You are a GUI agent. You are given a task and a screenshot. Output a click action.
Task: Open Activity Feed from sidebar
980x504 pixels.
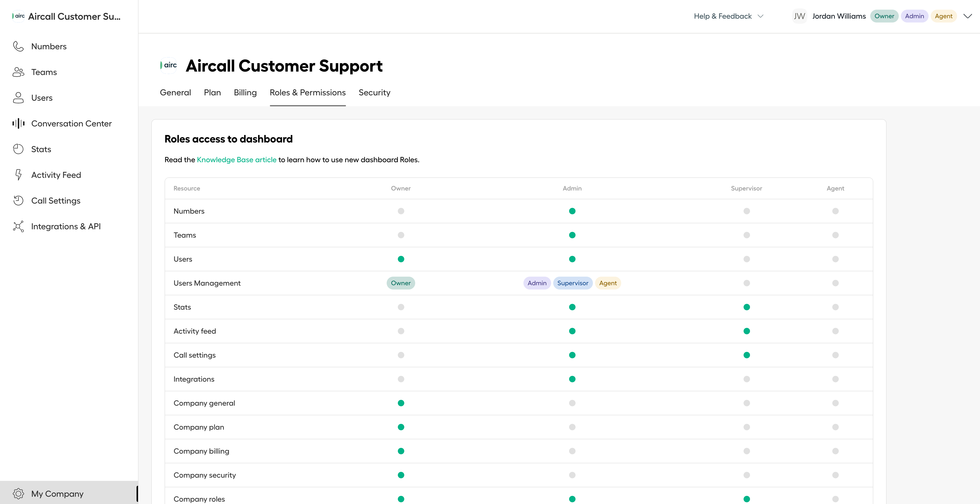(56, 175)
